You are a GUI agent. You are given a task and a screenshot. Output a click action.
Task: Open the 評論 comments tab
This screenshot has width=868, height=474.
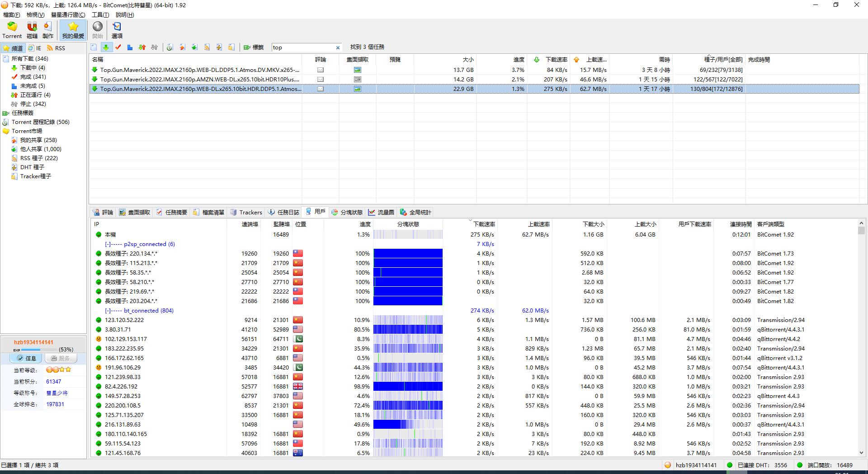pos(103,212)
